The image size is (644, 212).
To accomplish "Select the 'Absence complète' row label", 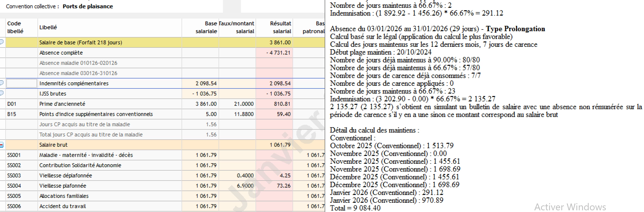I will point(61,53).
